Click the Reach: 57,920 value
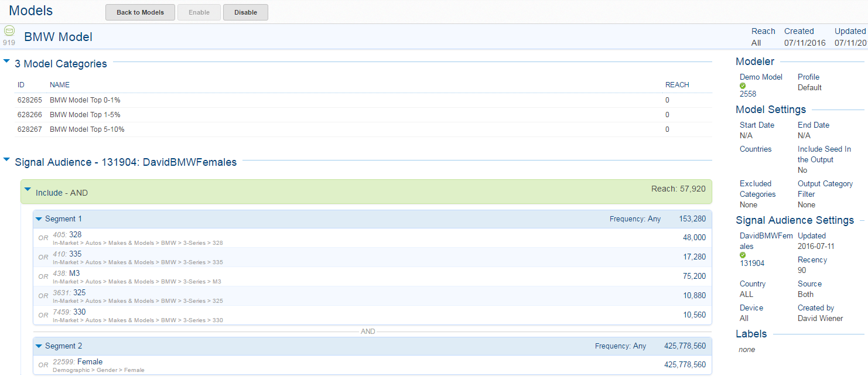This screenshot has width=868, height=379. tap(678, 189)
